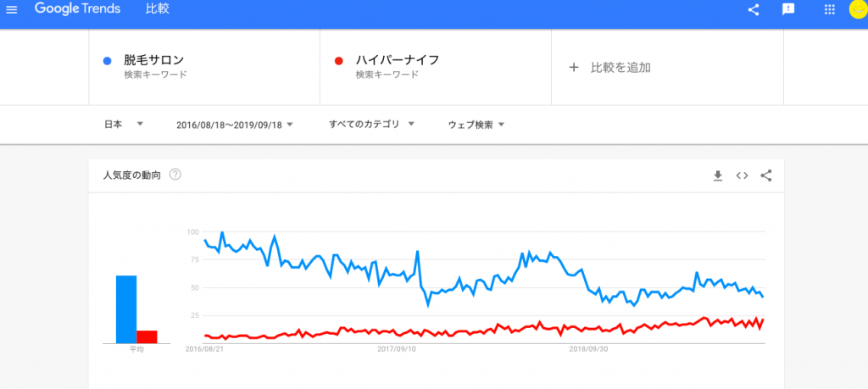Open the send feedback icon
Screen dimensions: 868x389
pyautogui.click(x=788, y=10)
